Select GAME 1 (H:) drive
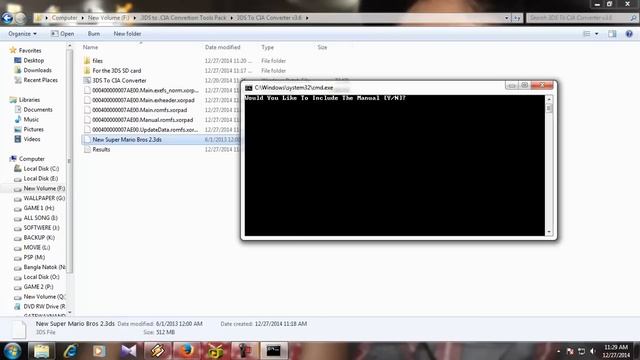The width and height of the screenshot is (640, 360). (39, 208)
